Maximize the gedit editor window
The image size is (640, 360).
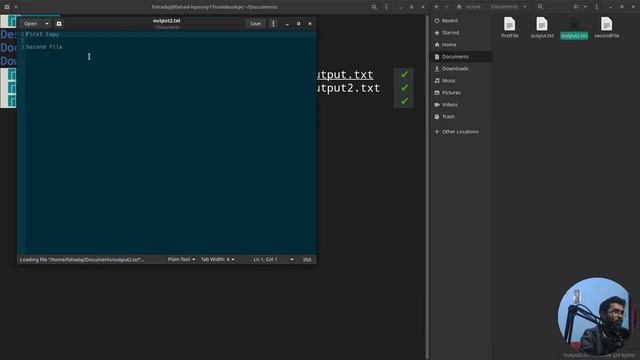click(298, 24)
